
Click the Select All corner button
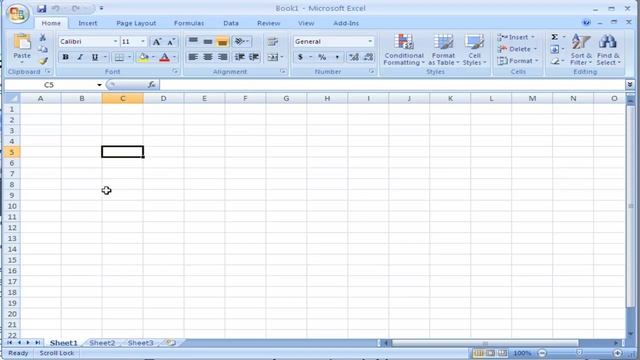click(x=12, y=98)
